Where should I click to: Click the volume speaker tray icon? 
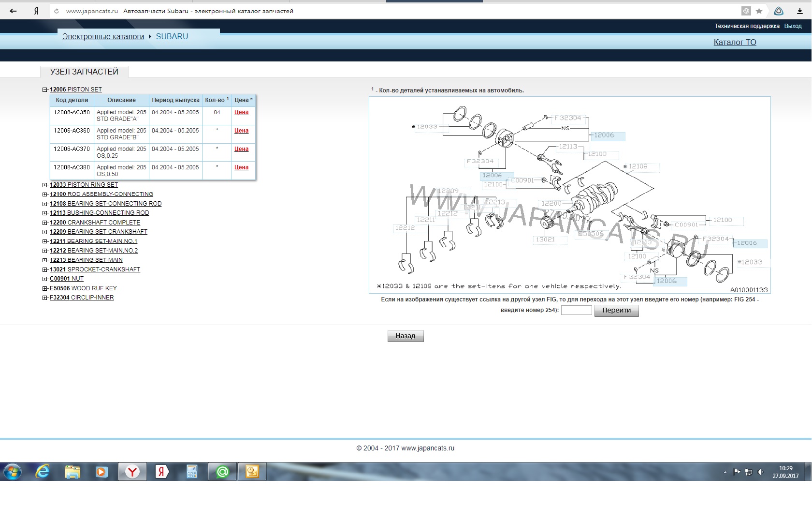[x=761, y=472]
